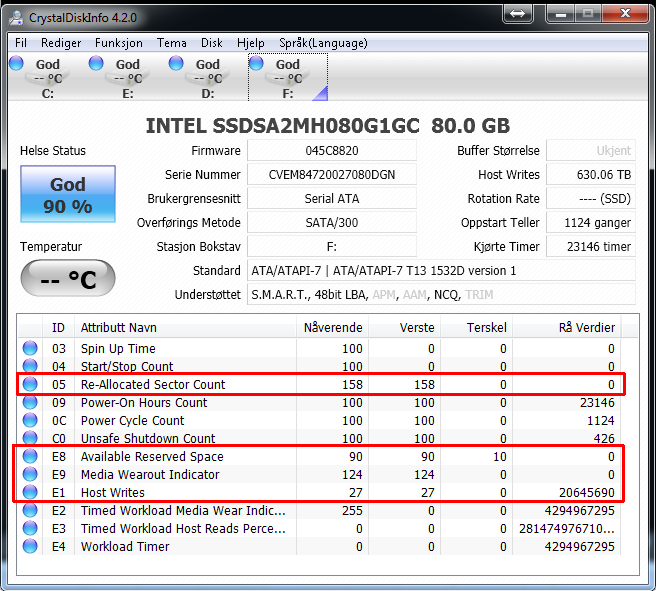656x591 pixels.
Task: Click the Spin Up Time attribute name
Action: pos(118,348)
